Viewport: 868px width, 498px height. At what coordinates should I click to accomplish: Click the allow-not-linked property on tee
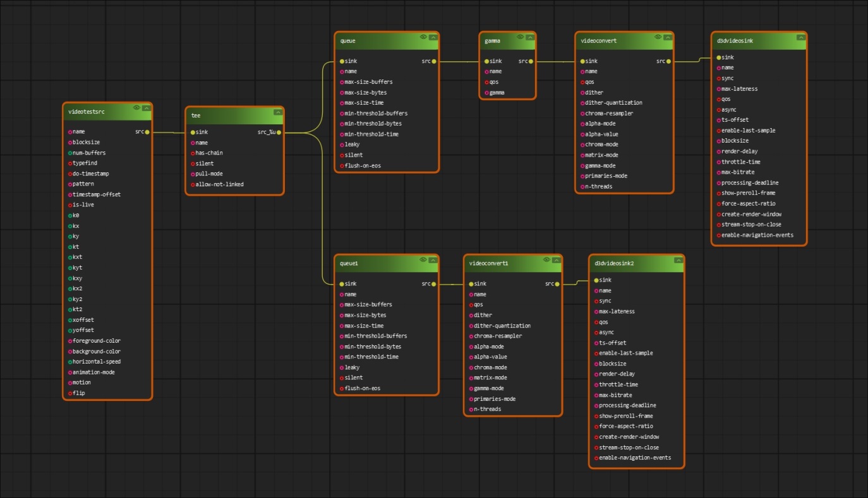pos(219,184)
